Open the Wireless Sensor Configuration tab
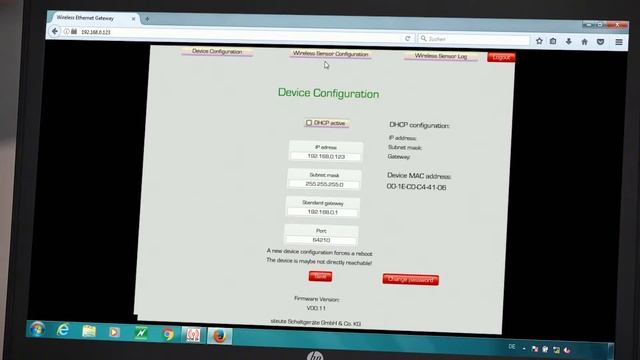 pos(331,54)
